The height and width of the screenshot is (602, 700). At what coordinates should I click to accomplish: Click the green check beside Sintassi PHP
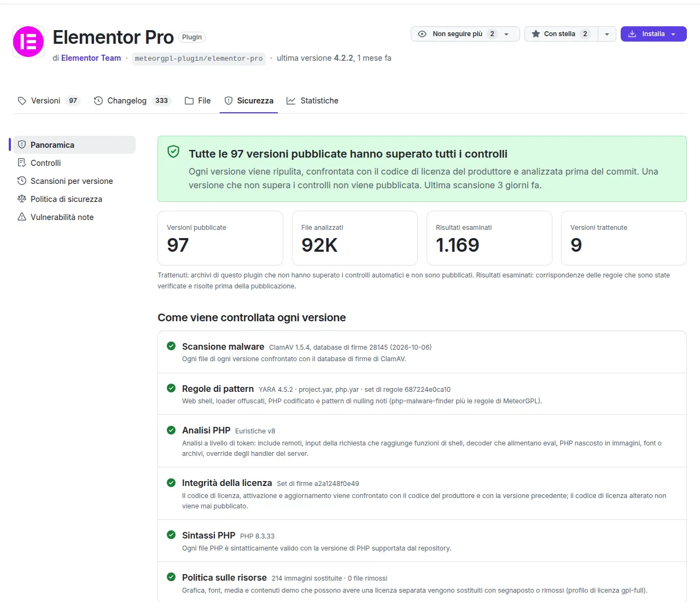tap(171, 535)
